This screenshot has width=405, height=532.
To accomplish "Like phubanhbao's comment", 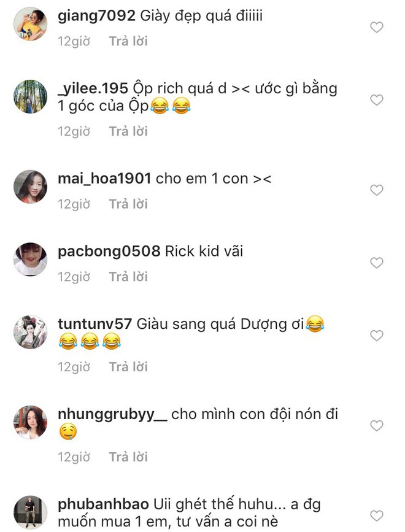I will [x=377, y=515].
